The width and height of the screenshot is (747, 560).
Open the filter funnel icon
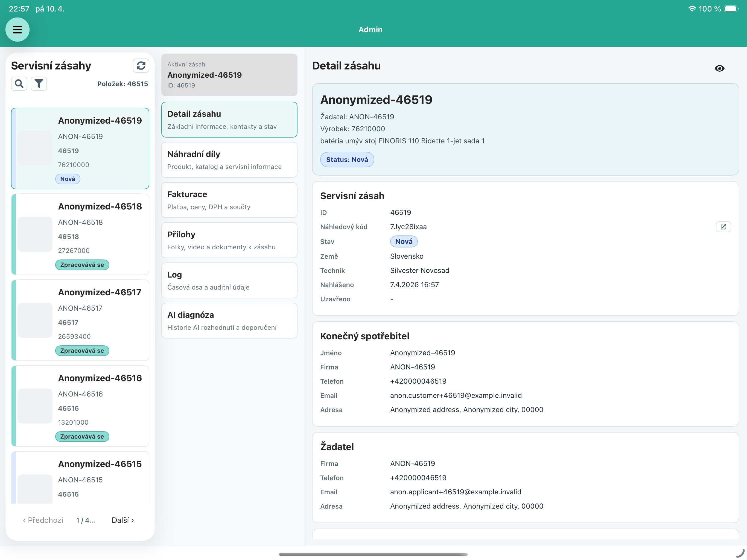[x=39, y=83]
